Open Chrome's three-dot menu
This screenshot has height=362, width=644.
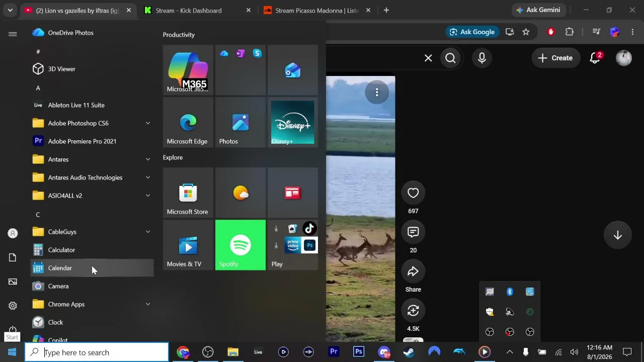tap(632, 32)
